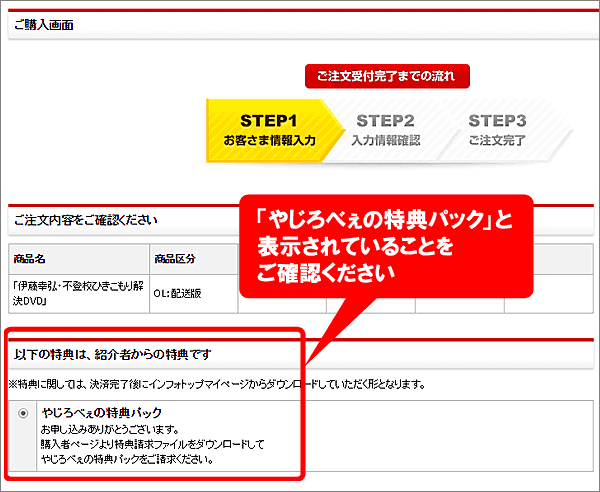Select the やじろべぇの特典パック radio button
The height and width of the screenshot is (492, 600).
(x=25, y=414)
